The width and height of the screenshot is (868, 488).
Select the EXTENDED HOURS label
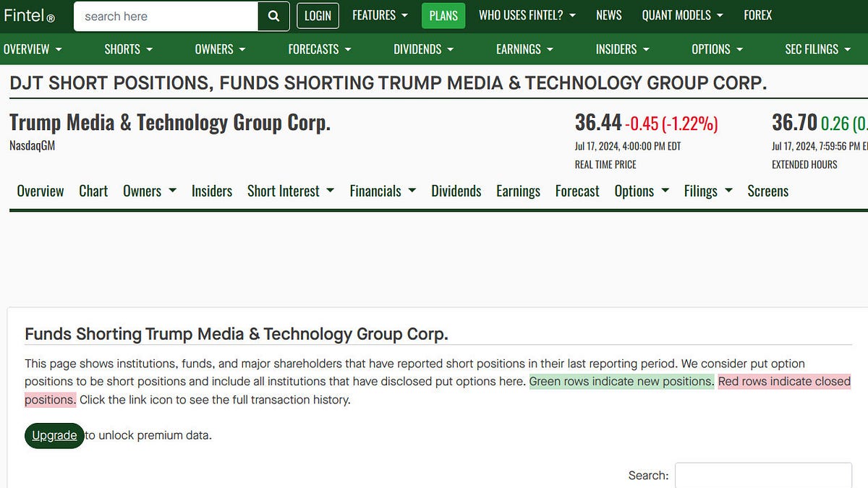[x=804, y=165]
